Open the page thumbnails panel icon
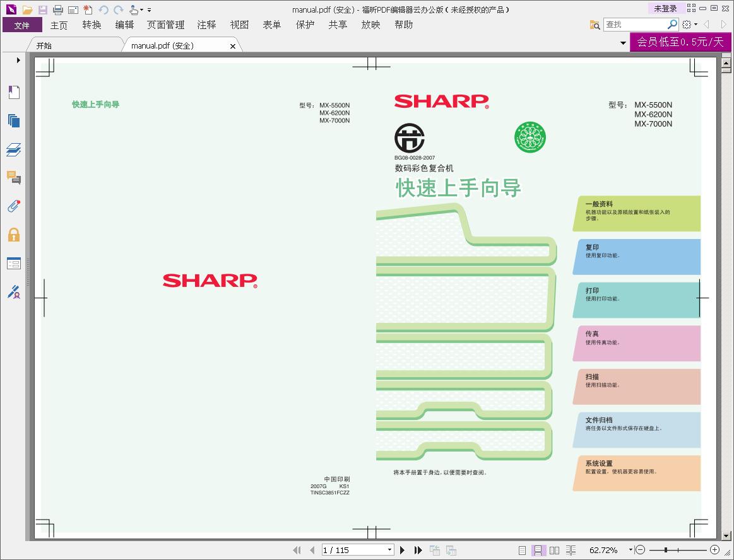The image size is (734, 560). [14, 120]
